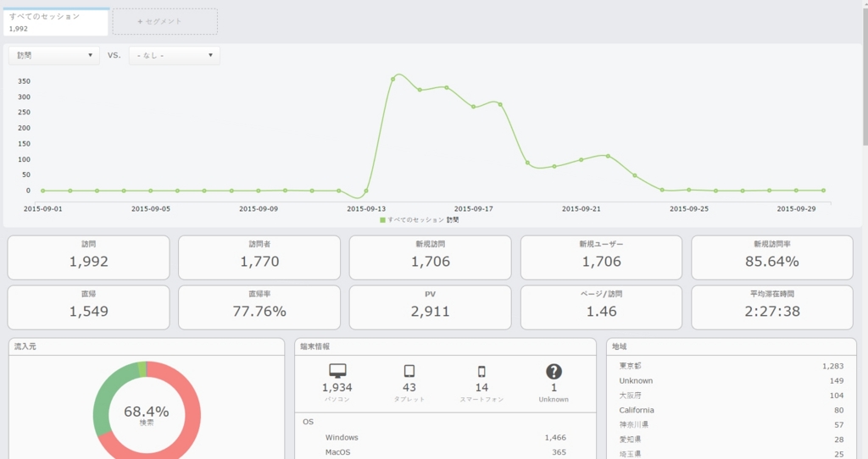Click the chart peak data point near 350
868x459 pixels.
point(393,79)
